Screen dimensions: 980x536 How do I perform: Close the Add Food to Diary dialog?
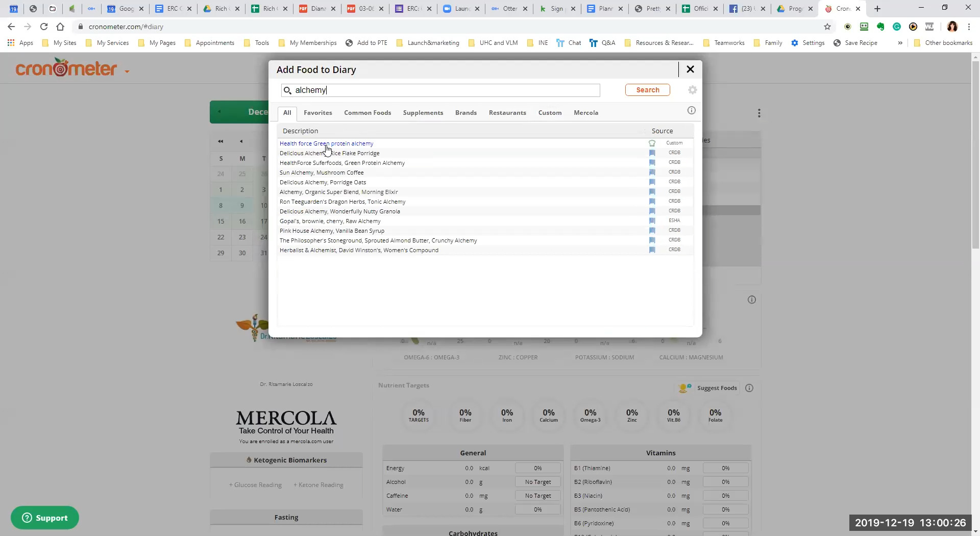pyautogui.click(x=690, y=69)
